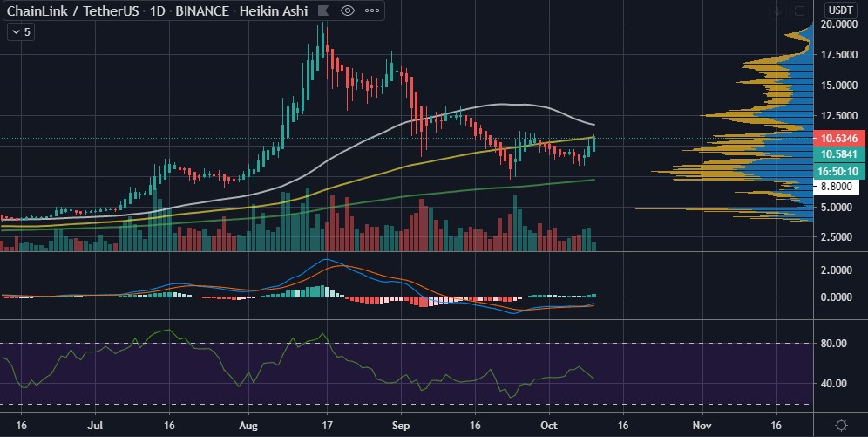
Task: Click the Jul label on the time axis
Action: (96, 426)
